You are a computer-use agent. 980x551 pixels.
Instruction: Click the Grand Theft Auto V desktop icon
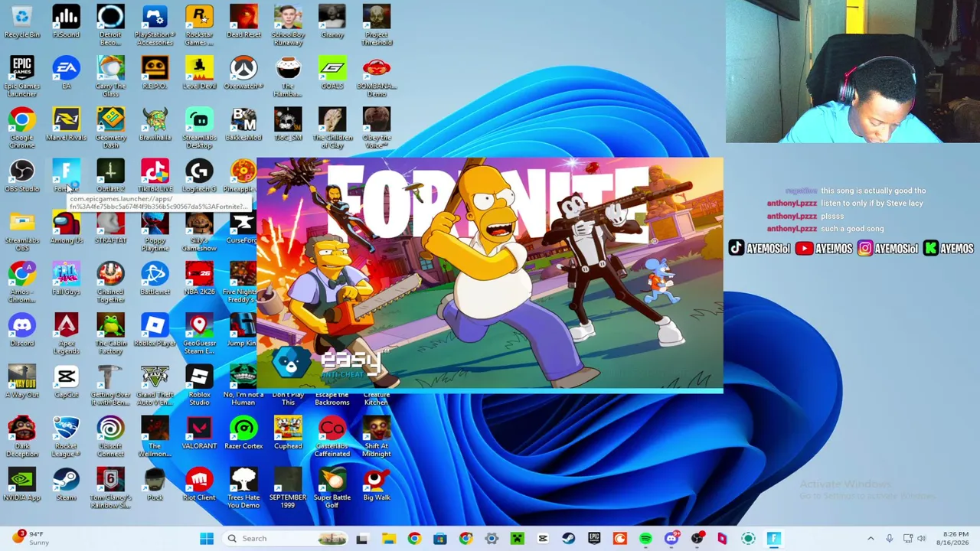pyautogui.click(x=155, y=385)
